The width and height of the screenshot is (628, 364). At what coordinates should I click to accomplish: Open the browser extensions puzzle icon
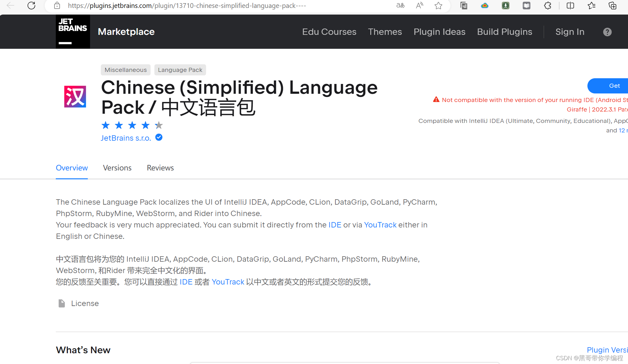pyautogui.click(x=547, y=6)
